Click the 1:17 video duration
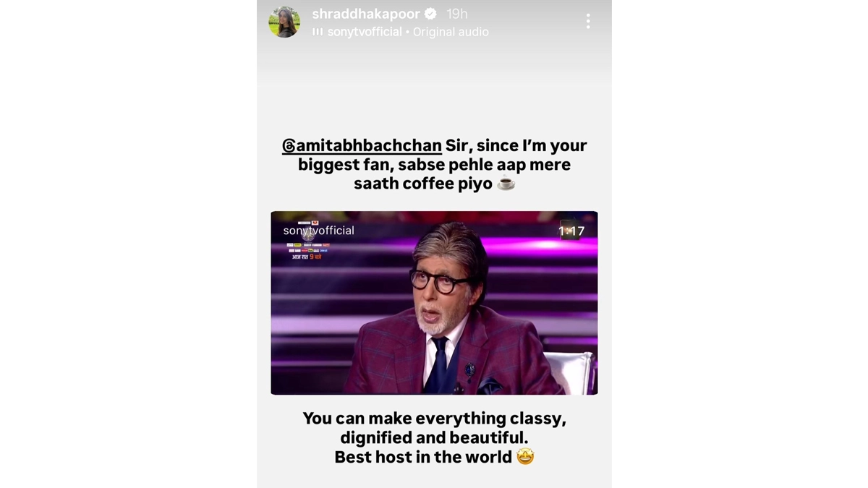Viewport: 868px width, 488px height. pyautogui.click(x=571, y=231)
